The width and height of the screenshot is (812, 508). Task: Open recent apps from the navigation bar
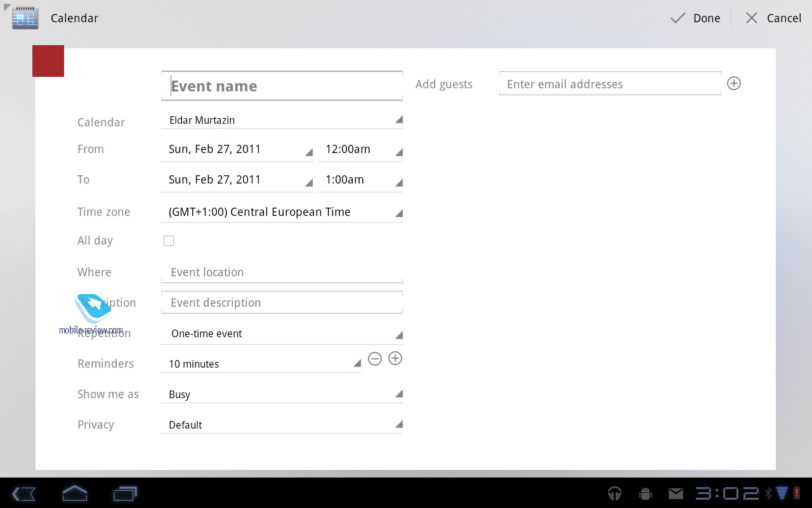tap(125, 493)
